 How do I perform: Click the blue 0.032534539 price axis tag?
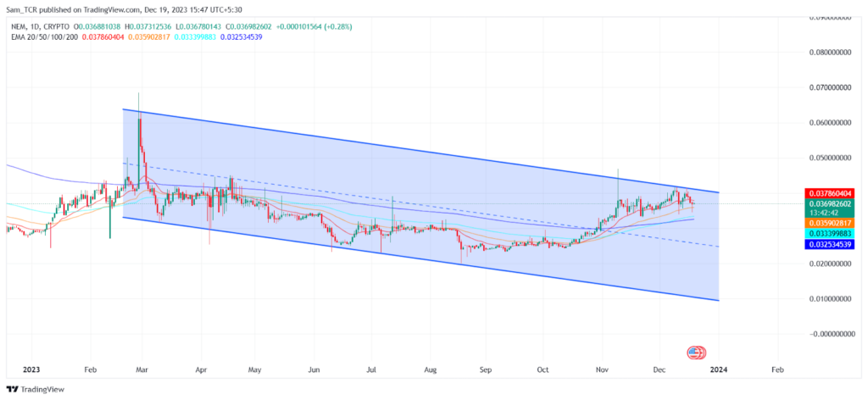(x=828, y=244)
